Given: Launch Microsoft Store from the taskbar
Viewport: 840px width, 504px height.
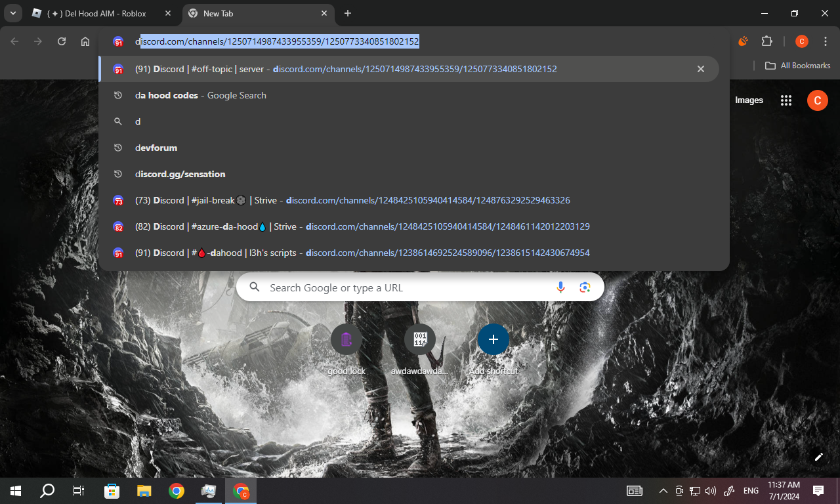Looking at the screenshot, I should coord(112,491).
